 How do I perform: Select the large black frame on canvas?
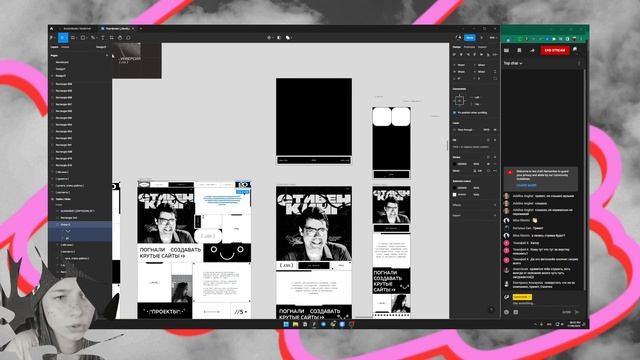tap(314, 117)
